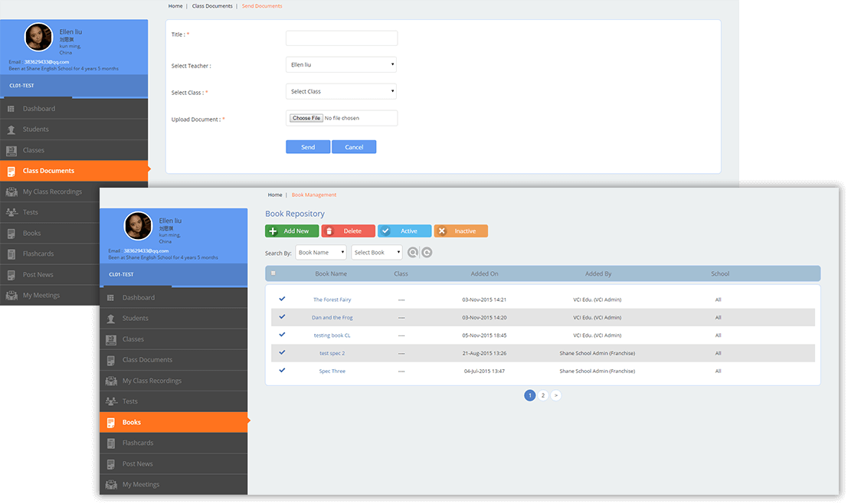
Task: Open the Book Name search-by dropdown
Action: pyautogui.click(x=321, y=253)
